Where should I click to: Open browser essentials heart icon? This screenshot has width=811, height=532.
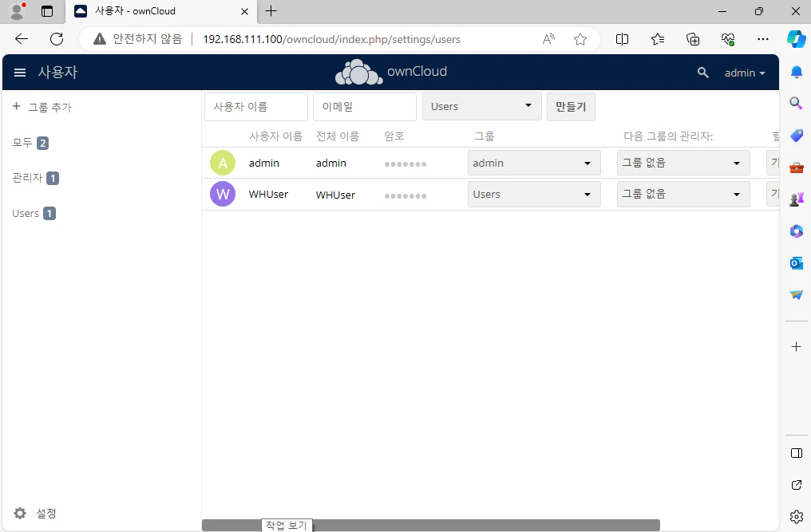(x=728, y=39)
